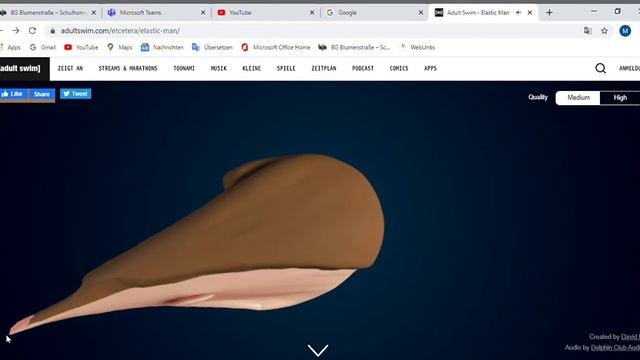Open the ZEITPLAN menu item
This screenshot has width=640, height=360.
(324, 69)
